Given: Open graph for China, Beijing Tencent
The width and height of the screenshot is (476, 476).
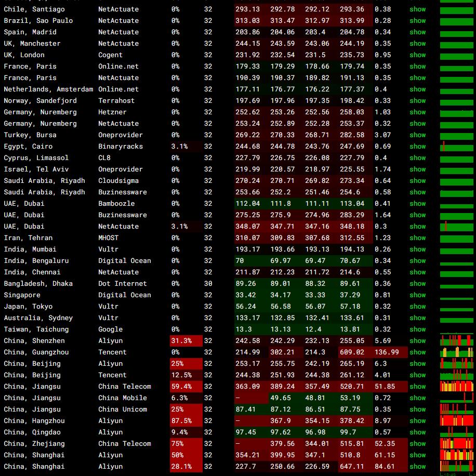Looking at the screenshot, I should [x=457, y=375].
